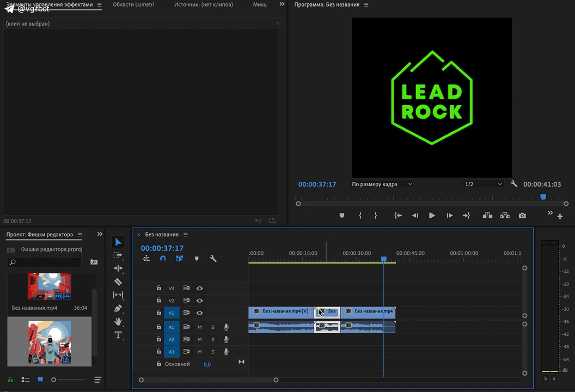Select the Razor tool

[x=118, y=281]
